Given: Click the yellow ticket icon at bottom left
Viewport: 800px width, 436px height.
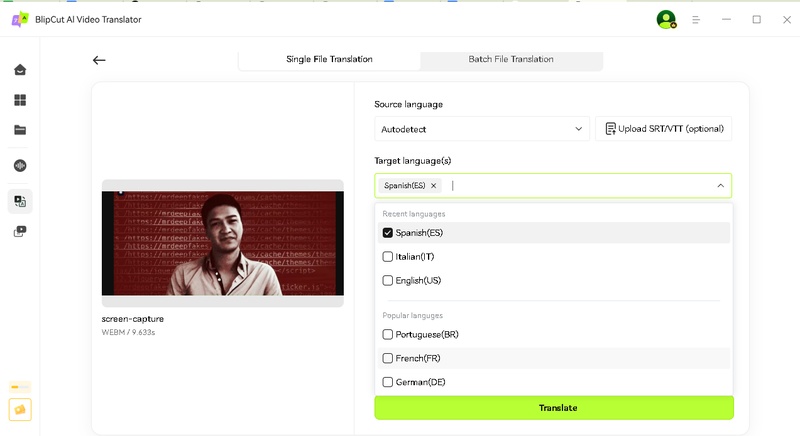Looking at the screenshot, I should click(x=20, y=409).
